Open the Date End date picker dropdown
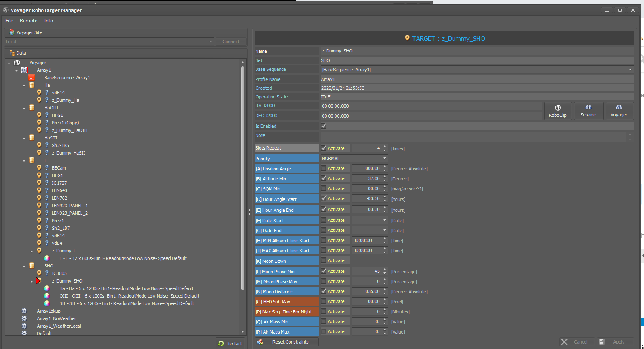644x349 pixels. [384, 230]
